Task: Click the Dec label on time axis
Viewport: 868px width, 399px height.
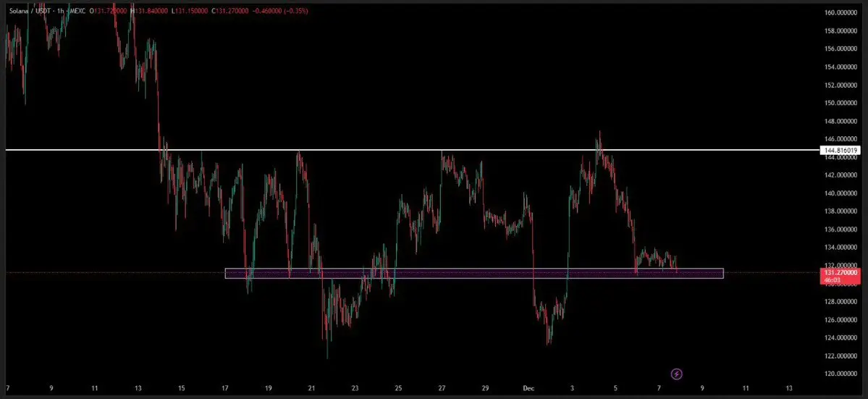Action: [x=528, y=388]
